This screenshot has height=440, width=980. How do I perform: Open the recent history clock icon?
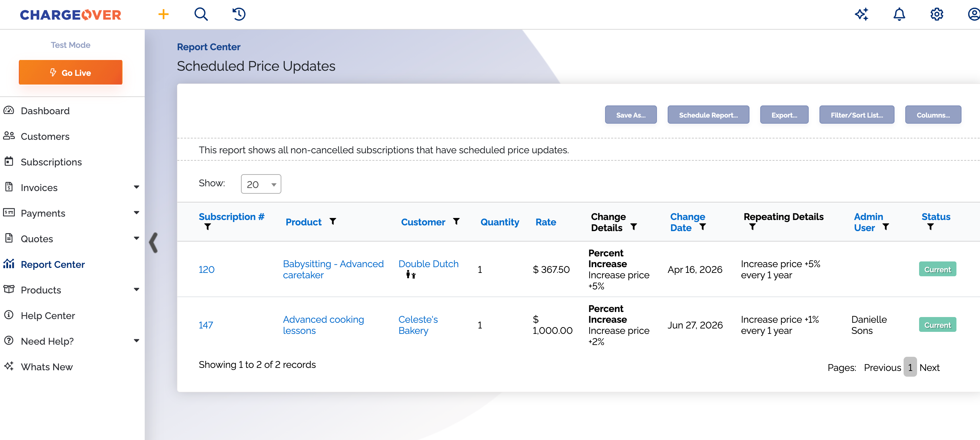click(x=239, y=14)
